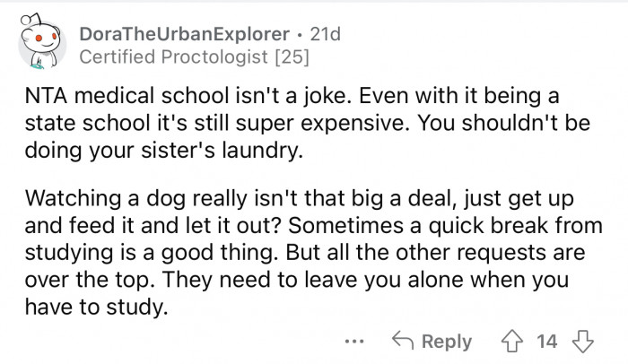Click the vote count showing 14
This screenshot has width=628, height=364.
coord(546,342)
